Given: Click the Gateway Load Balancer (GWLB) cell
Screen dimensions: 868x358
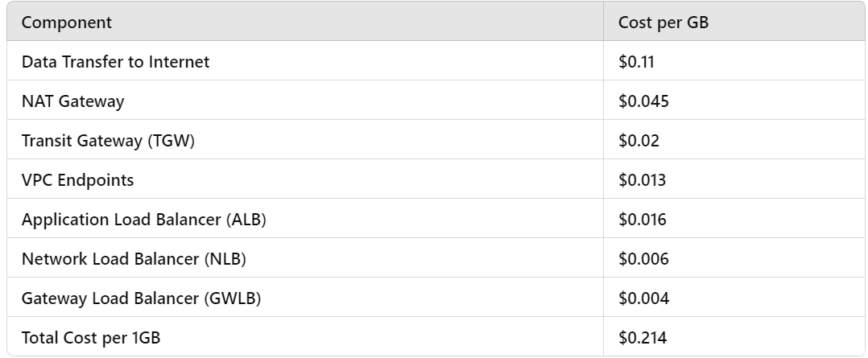Looking at the screenshot, I should (305, 297).
